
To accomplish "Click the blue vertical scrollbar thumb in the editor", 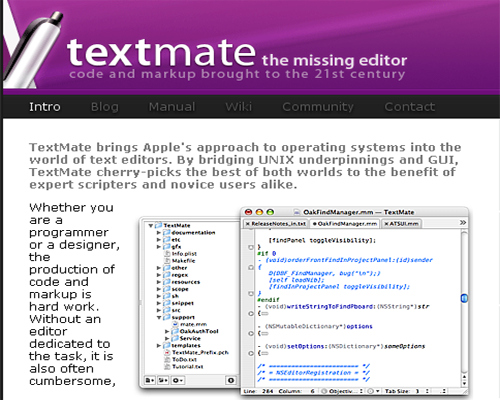I will tap(464, 298).
